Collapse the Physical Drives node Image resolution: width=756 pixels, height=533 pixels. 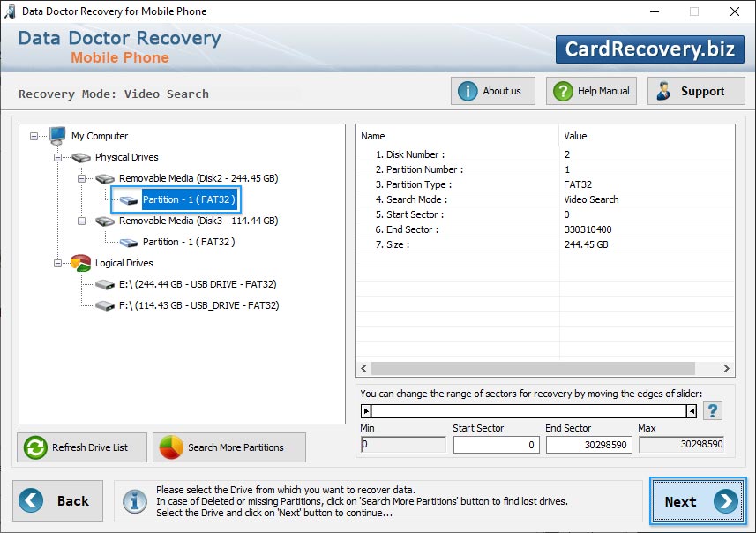click(58, 158)
